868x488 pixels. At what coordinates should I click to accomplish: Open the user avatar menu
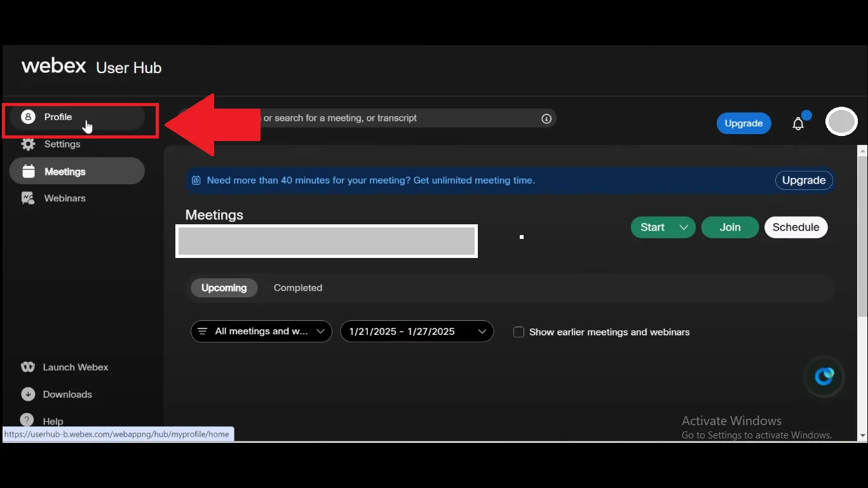(x=841, y=121)
